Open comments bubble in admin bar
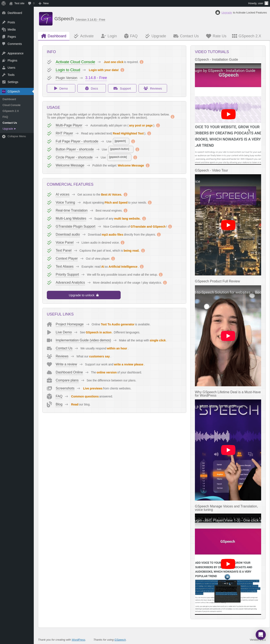Screen dimensions: 270x644 (x=31, y=3)
